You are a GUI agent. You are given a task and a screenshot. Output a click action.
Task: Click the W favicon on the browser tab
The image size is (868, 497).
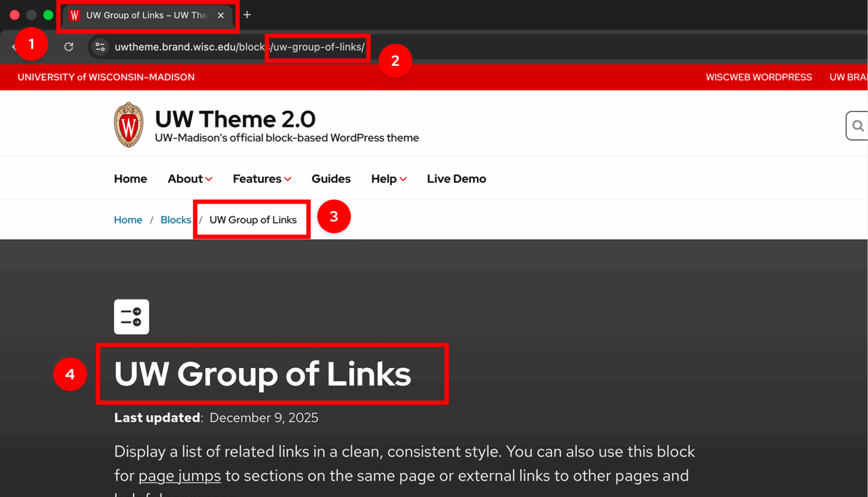click(74, 15)
